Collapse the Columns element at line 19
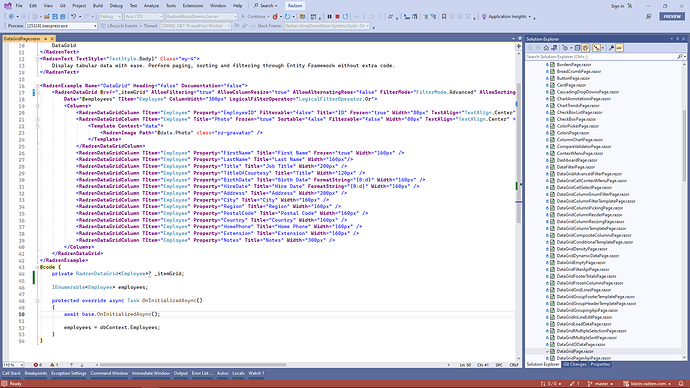This screenshot has height=388, width=690. [x=37, y=106]
